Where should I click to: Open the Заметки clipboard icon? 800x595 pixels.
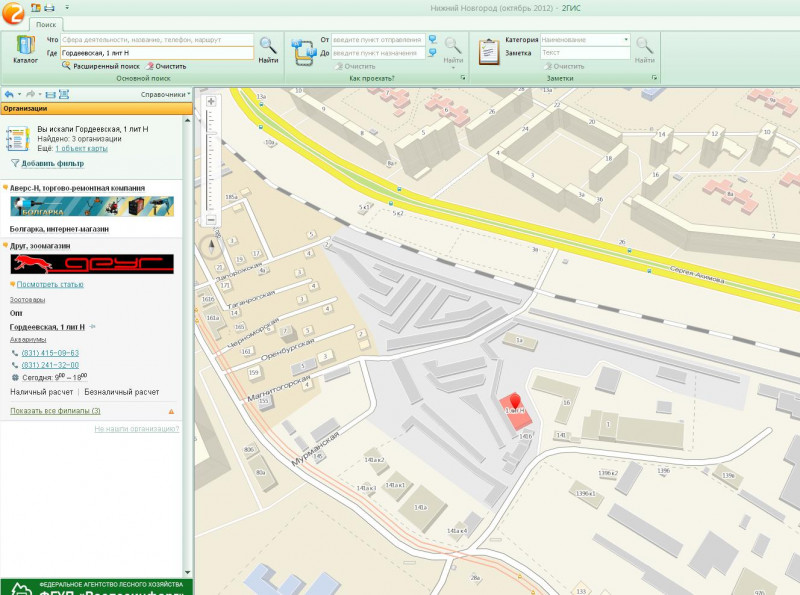pyautogui.click(x=489, y=49)
